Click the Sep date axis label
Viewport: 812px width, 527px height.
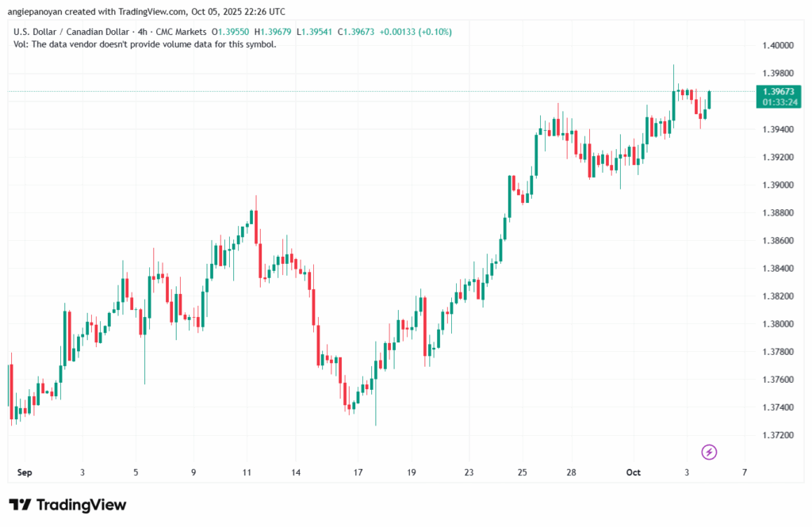point(25,472)
